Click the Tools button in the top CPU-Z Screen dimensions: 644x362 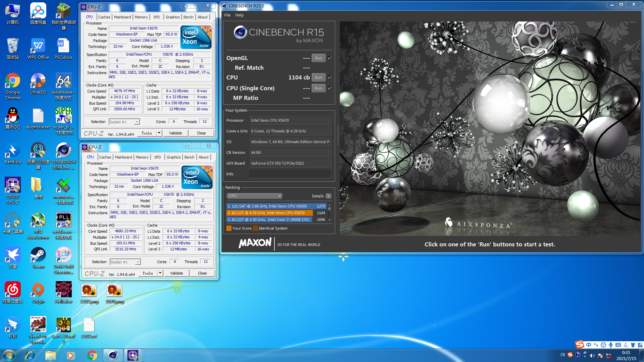(x=147, y=133)
